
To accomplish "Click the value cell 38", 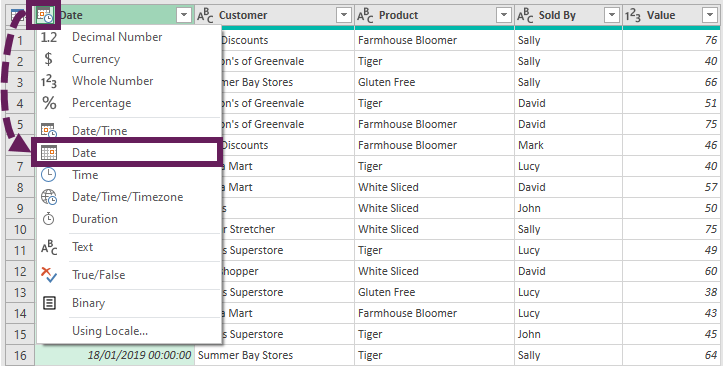I will coord(672,292).
